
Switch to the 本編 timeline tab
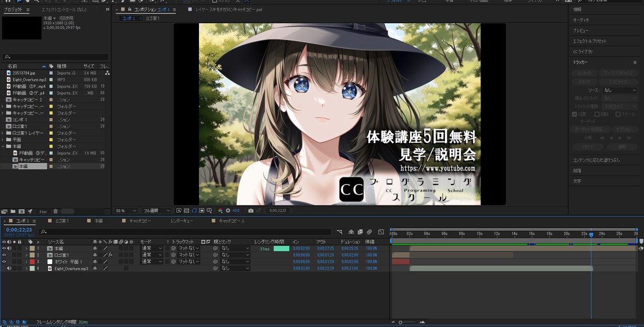(99, 221)
